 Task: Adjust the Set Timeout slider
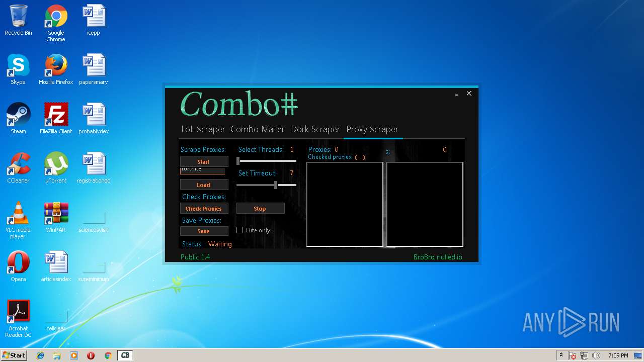267,185
